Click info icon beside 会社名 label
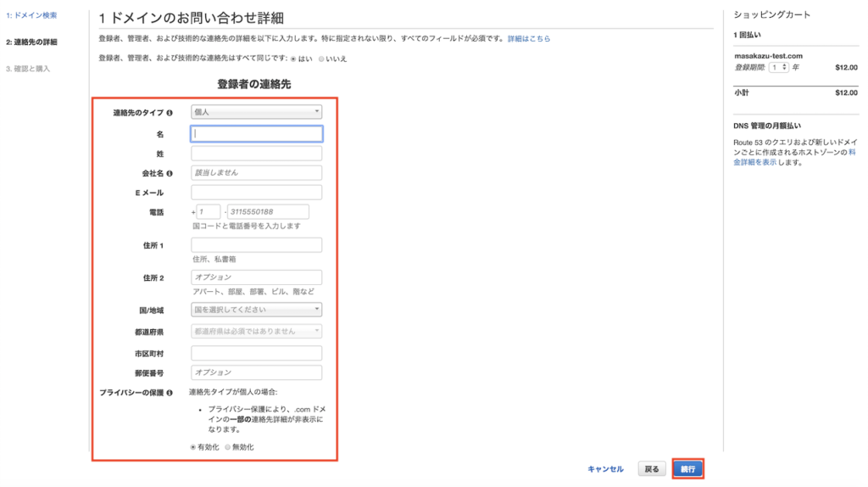Screen dimensions: 868x487 coord(170,174)
